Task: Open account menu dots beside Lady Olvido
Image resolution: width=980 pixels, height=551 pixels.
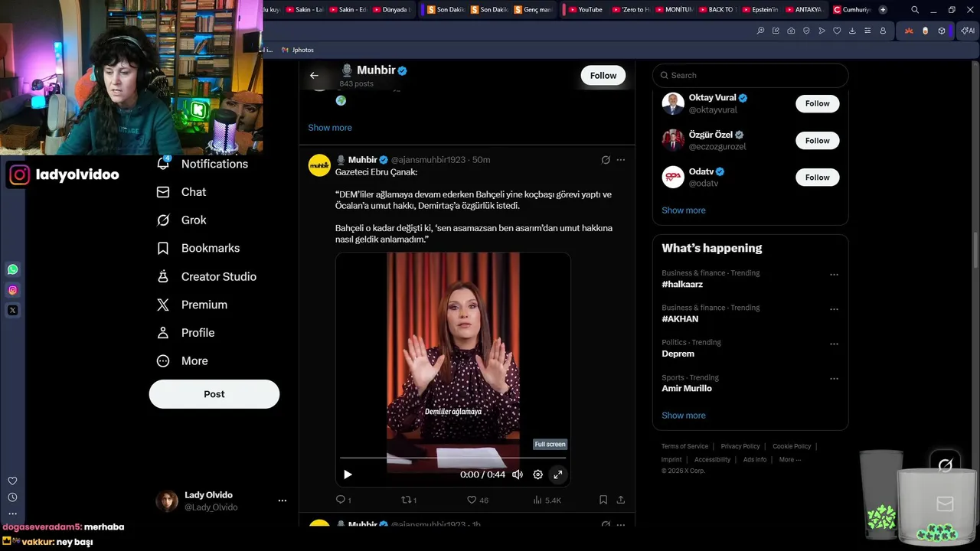Action: click(x=283, y=500)
